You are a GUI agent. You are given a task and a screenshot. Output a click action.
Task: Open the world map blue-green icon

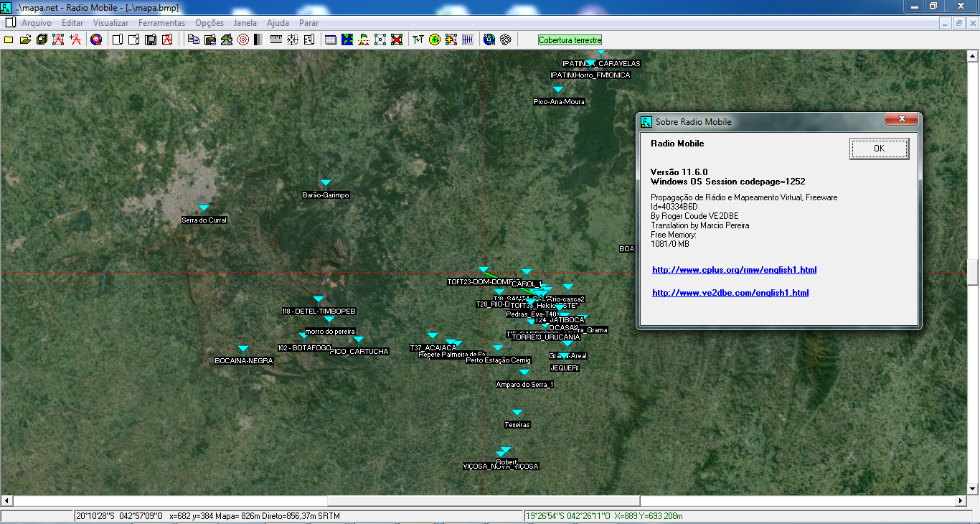(347, 40)
